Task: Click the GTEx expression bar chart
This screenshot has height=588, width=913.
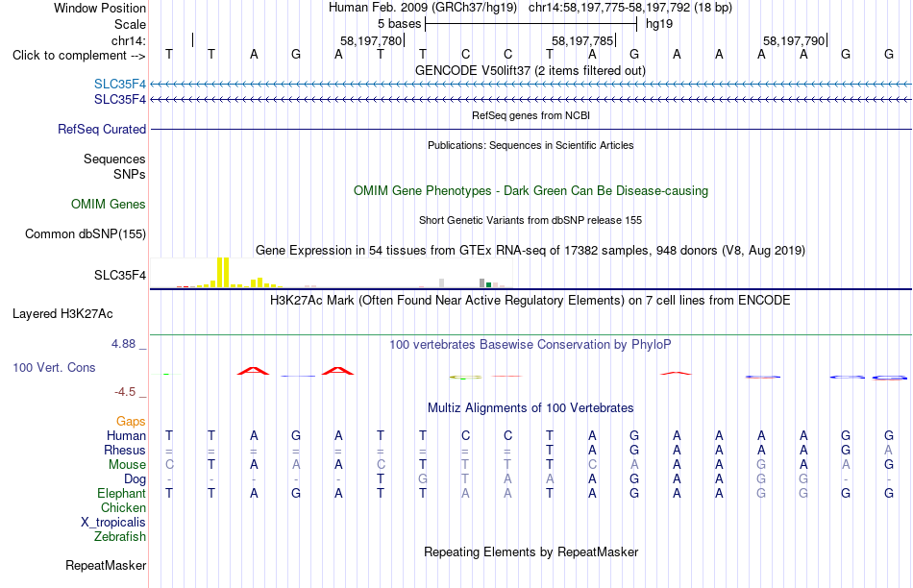Action: pyautogui.click(x=332, y=273)
